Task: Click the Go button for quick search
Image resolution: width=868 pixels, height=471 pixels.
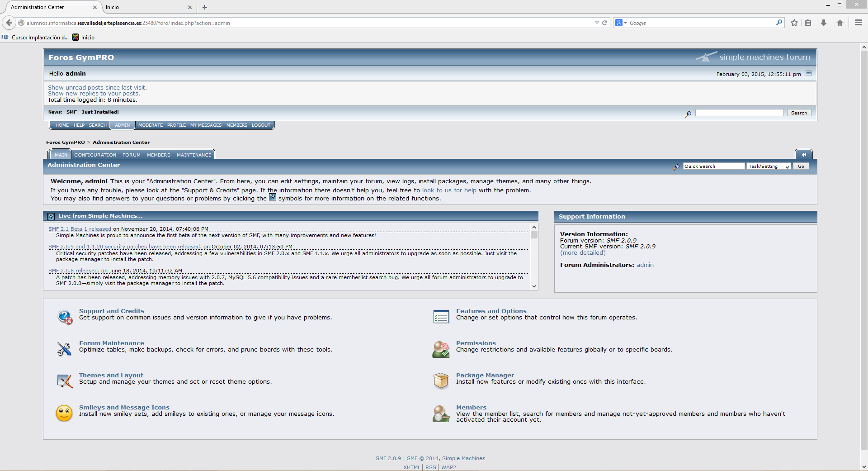Action: (801, 167)
